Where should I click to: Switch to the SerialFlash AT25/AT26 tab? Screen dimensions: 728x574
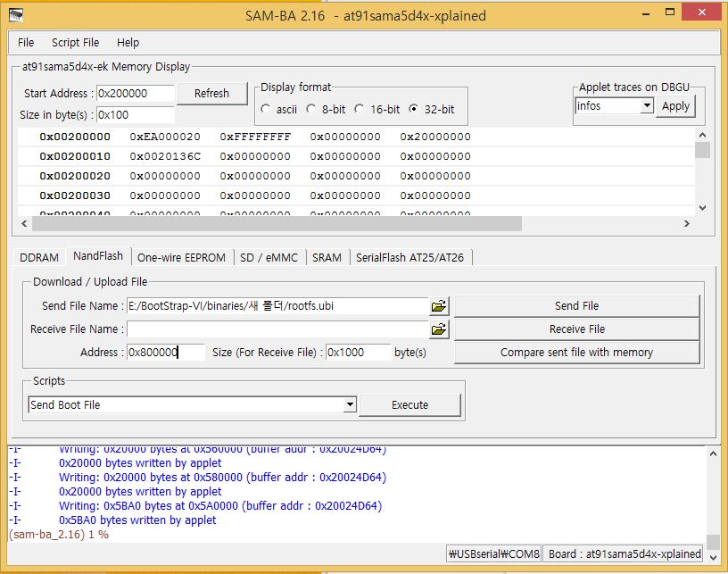[x=409, y=257]
